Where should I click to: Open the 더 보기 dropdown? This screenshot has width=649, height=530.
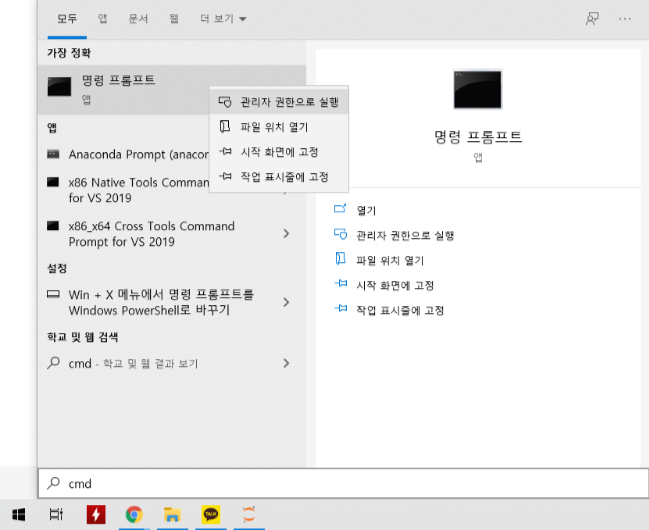223,19
